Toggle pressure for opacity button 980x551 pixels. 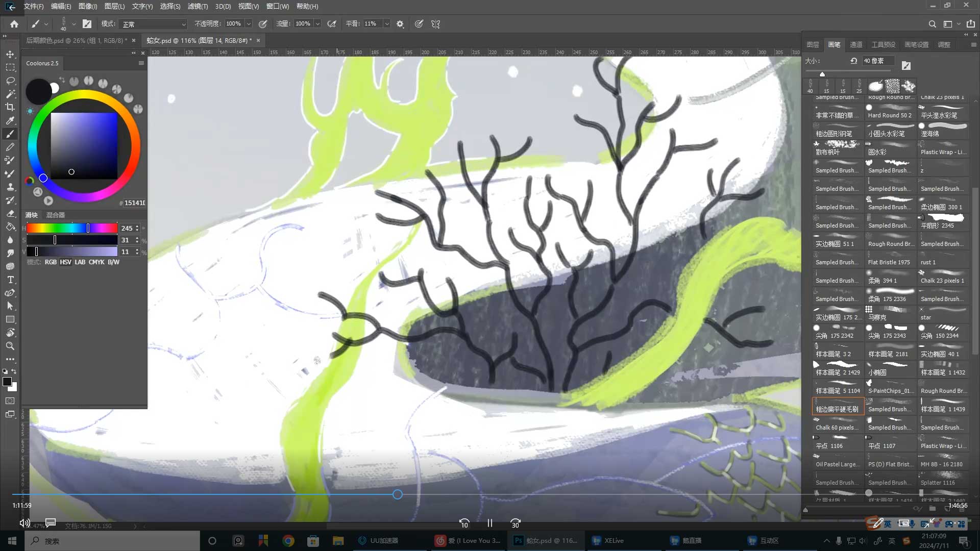pos(263,24)
